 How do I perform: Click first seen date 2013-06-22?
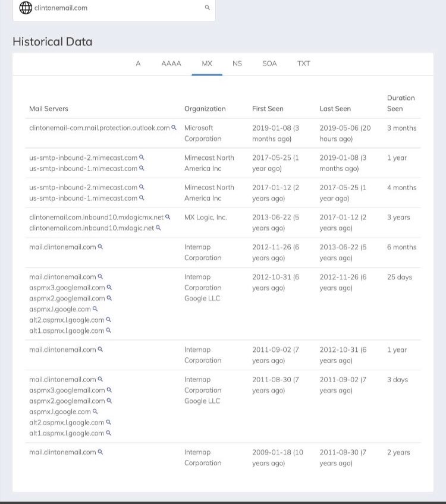point(275,222)
